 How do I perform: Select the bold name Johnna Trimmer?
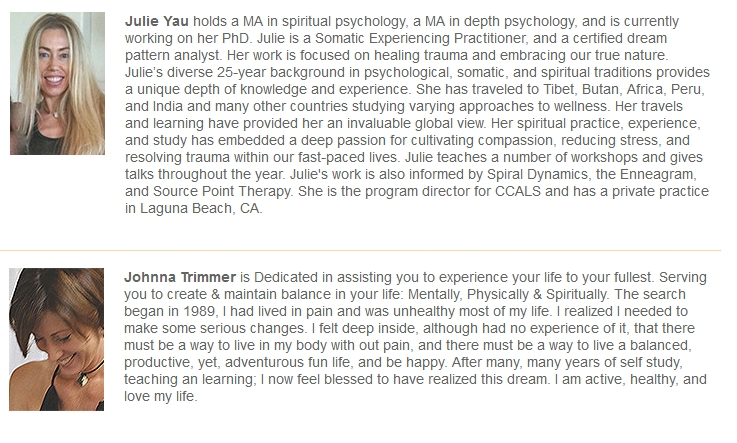(180, 277)
